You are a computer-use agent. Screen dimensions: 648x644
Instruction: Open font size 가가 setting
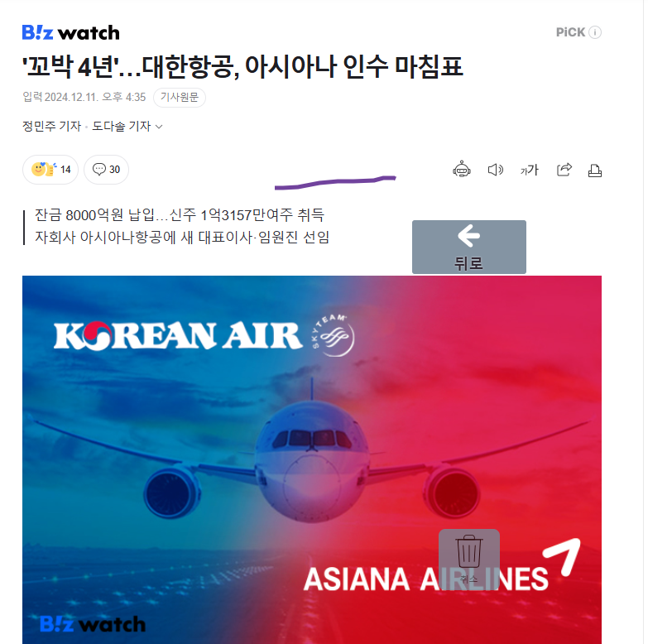click(530, 170)
